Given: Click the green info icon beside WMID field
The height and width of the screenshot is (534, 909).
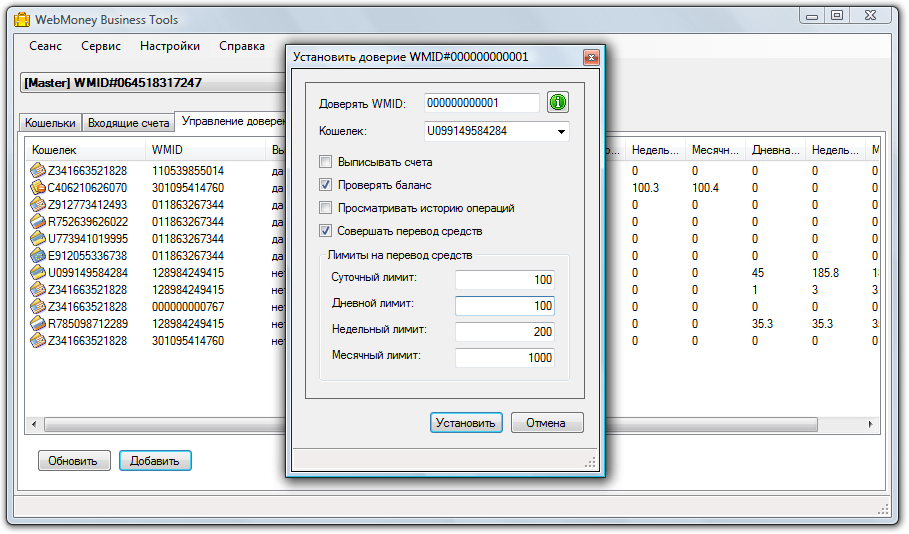Looking at the screenshot, I should click(x=558, y=103).
